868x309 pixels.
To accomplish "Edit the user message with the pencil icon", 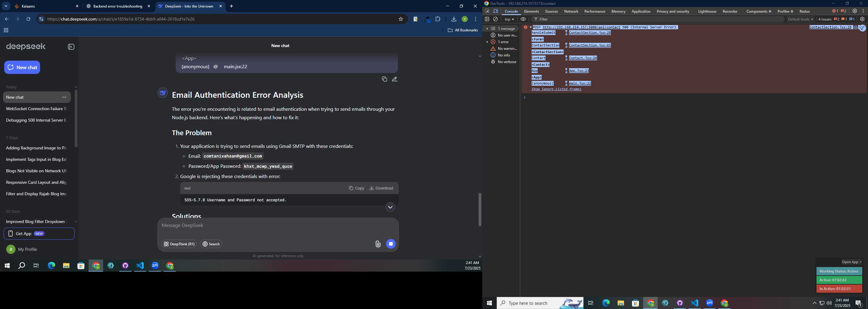I will 395,79.
